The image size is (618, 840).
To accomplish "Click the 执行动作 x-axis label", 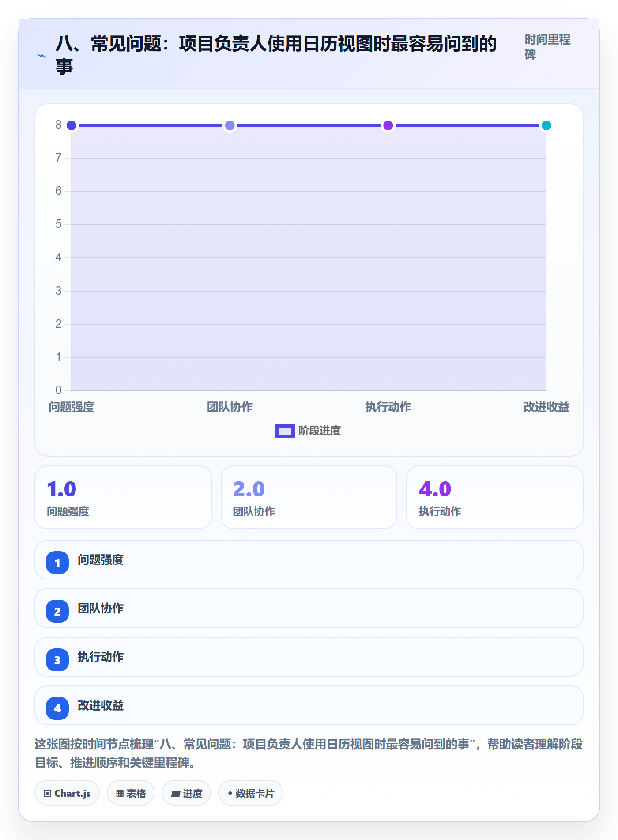I will tap(388, 407).
